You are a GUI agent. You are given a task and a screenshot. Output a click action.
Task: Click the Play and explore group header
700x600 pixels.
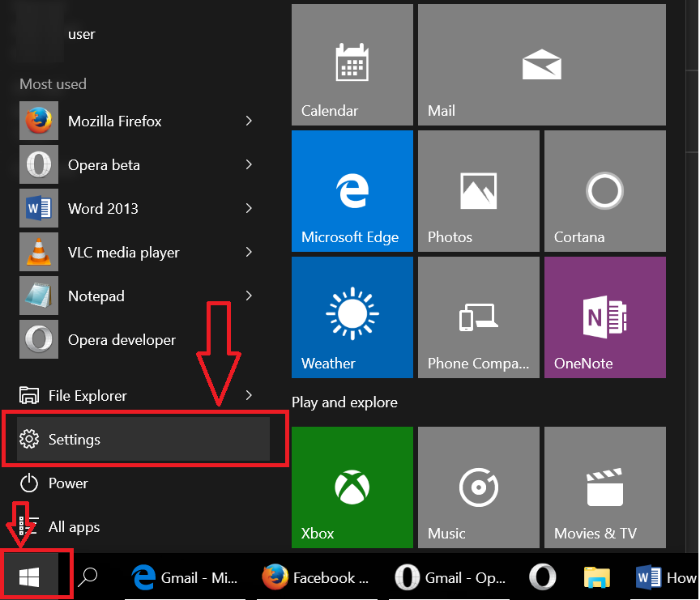[x=344, y=402]
